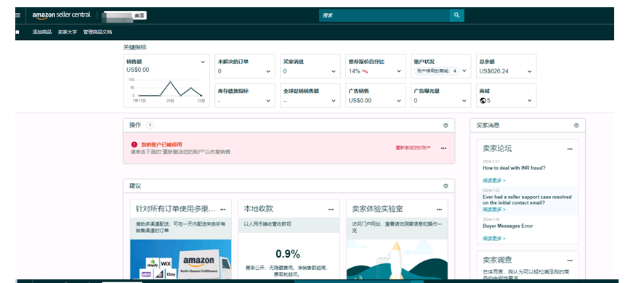The image size is (644, 283).
Task: Open three-dot menu on multi-channel fulfillment card
Action: 222,209
